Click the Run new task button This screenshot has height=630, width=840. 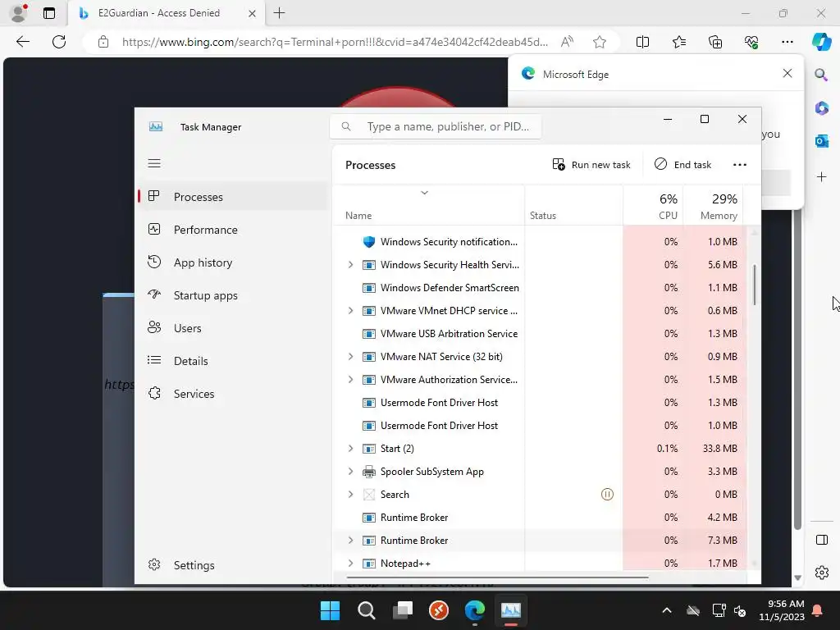pos(591,164)
